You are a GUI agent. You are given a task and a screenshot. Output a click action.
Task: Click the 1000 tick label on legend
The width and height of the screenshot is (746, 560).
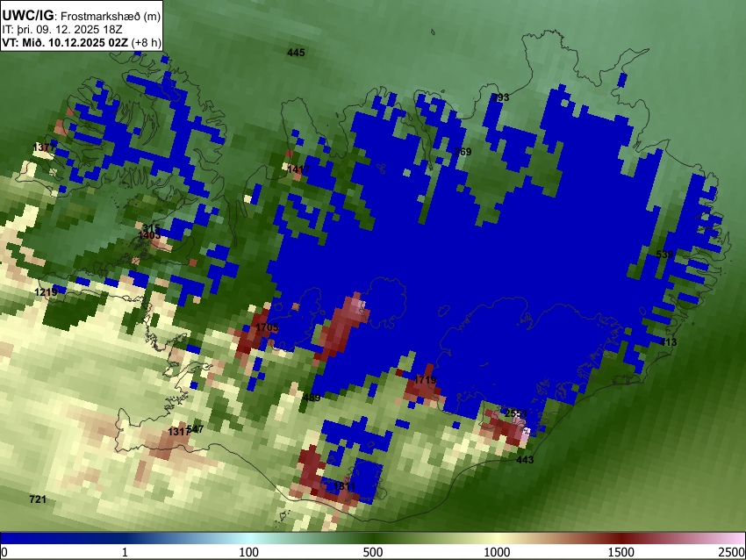[497, 552]
